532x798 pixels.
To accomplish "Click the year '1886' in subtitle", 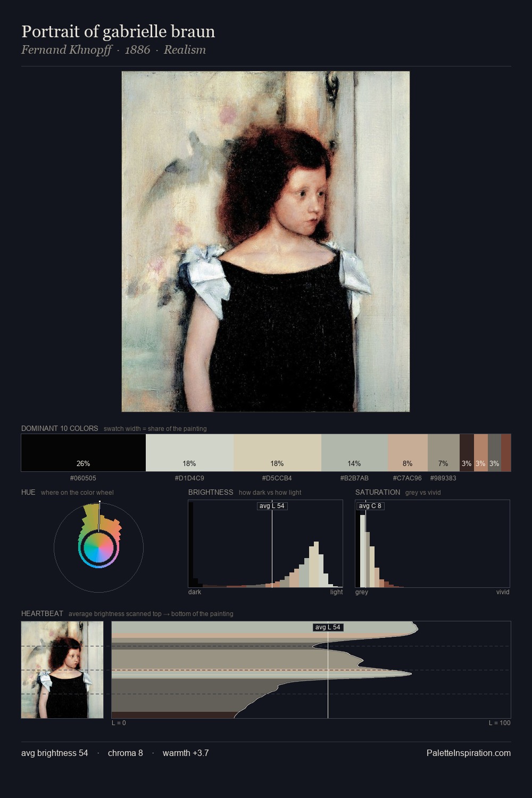I will 137,50.
